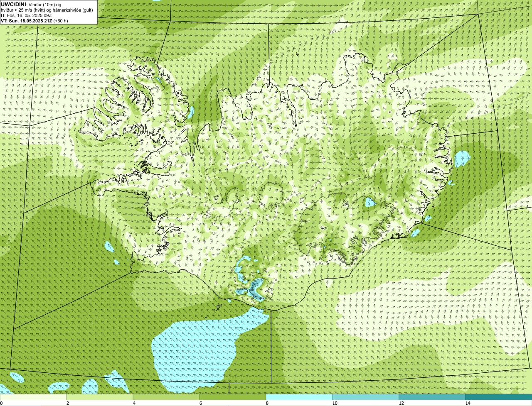Click the legend tick label '10'
The width and height of the screenshot is (532, 406).
click(x=335, y=403)
